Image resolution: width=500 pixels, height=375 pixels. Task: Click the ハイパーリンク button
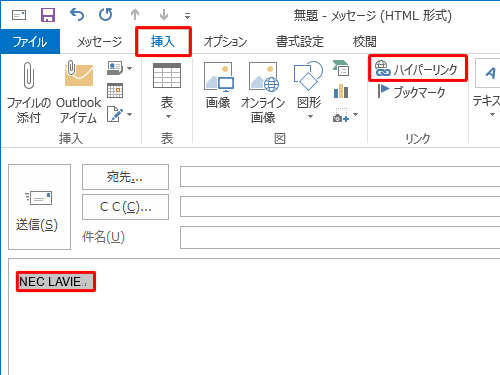(418, 68)
